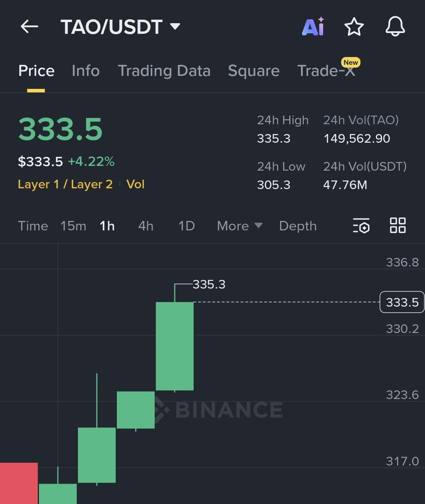Viewport: 425px width, 504px height.
Task: Go back with the arrow icon
Action: (29, 26)
